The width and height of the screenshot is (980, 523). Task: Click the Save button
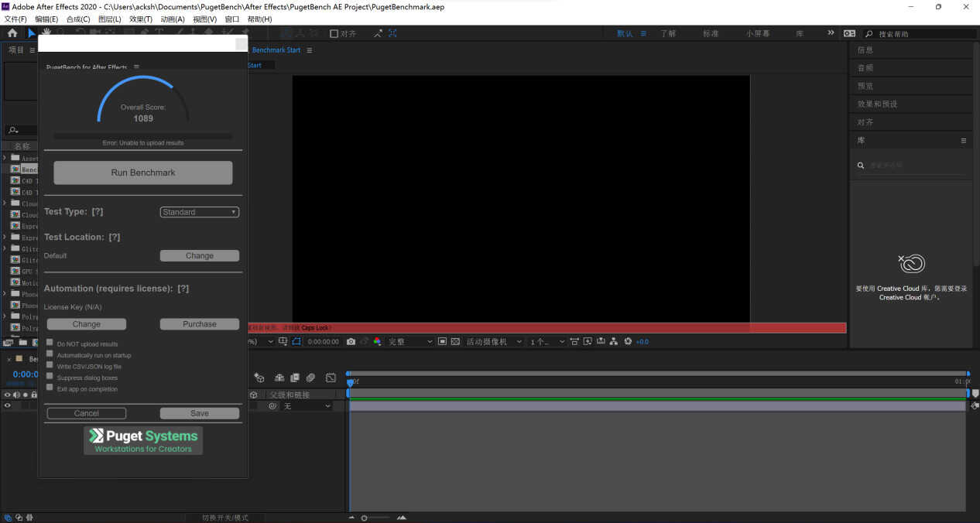pyautogui.click(x=200, y=413)
